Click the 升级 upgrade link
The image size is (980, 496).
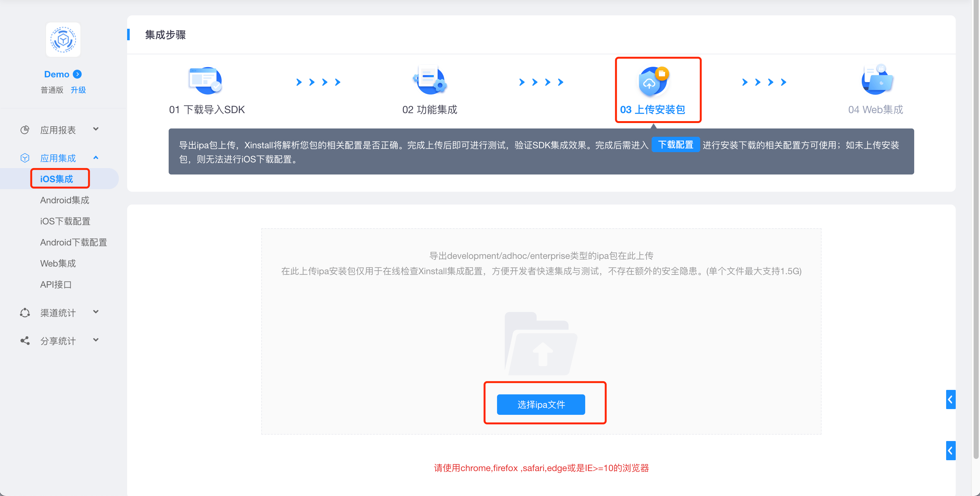click(x=78, y=90)
